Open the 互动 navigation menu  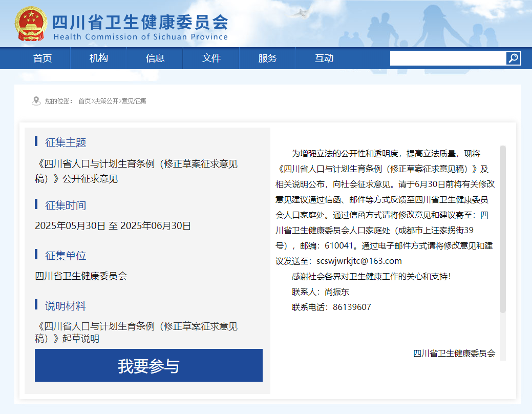(x=324, y=58)
